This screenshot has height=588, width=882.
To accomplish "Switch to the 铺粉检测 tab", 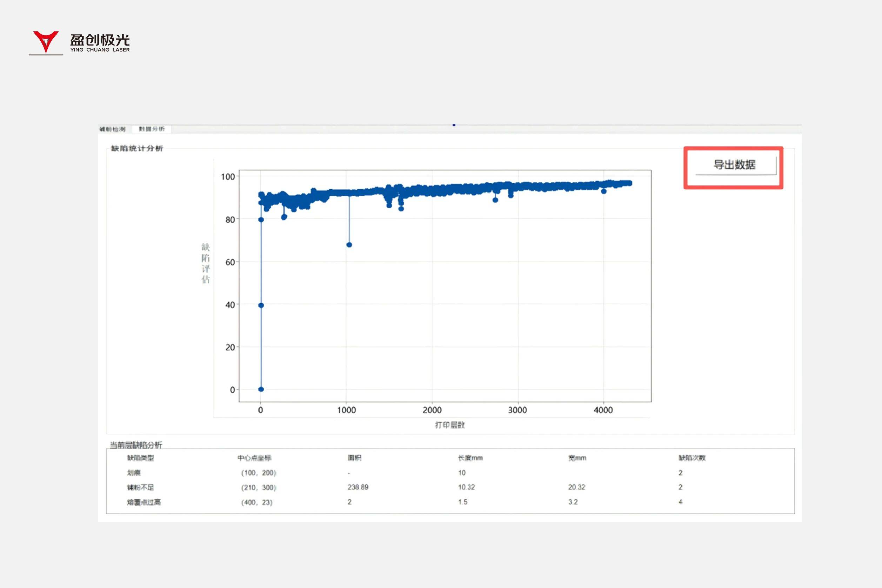I will tap(113, 129).
